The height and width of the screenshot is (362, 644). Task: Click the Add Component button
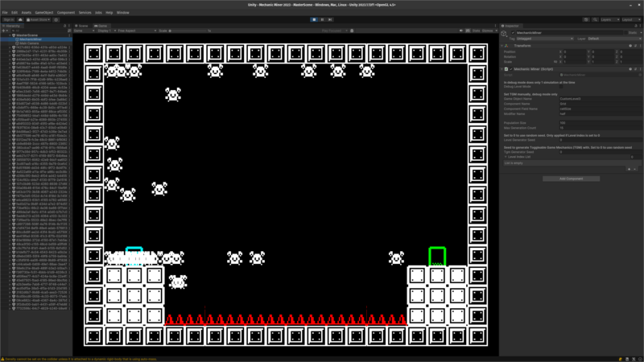pos(570,179)
